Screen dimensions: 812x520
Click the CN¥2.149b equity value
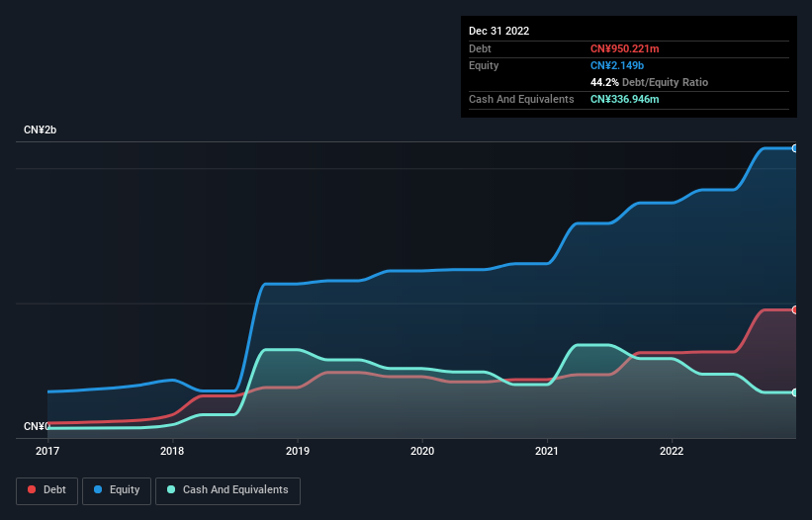(617, 65)
